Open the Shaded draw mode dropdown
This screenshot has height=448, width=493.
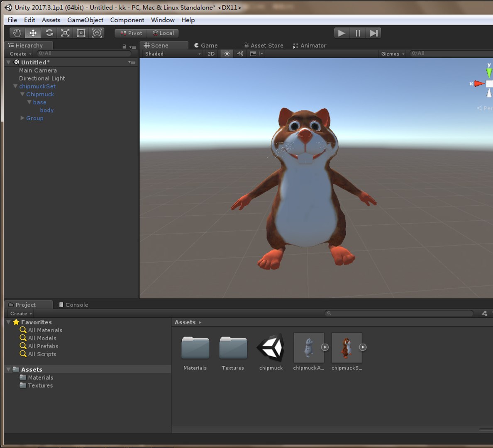tap(173, 54)
